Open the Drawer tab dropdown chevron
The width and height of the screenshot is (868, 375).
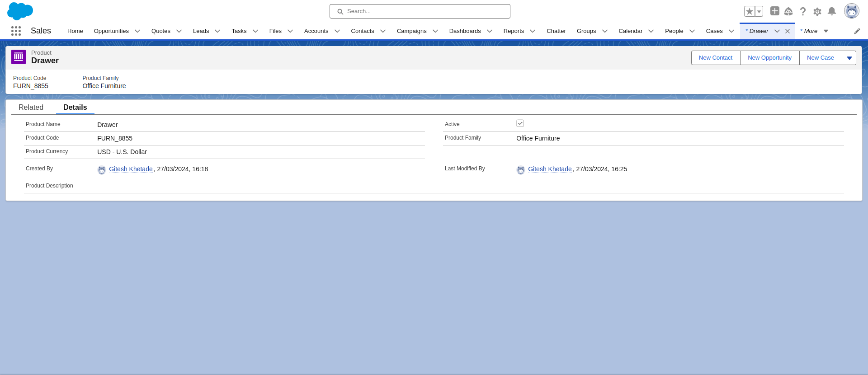[x=777, y=31]
